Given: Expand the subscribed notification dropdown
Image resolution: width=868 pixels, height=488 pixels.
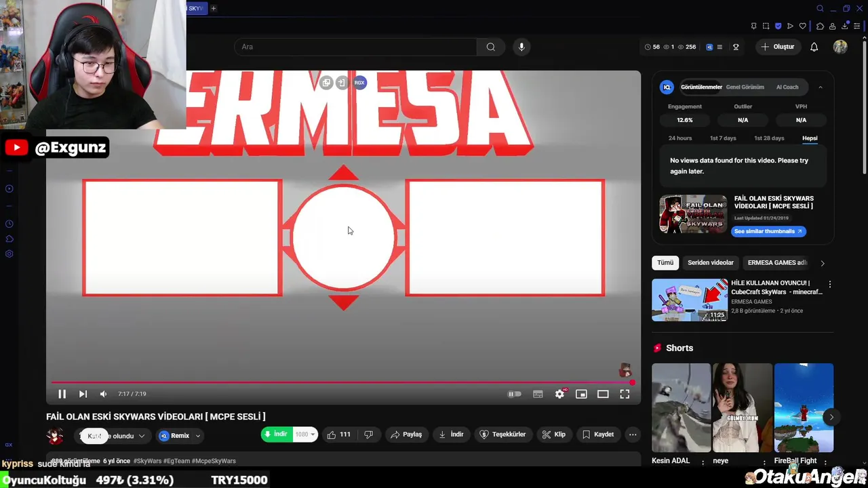Looking at the screenshot, I should [141, 436].
